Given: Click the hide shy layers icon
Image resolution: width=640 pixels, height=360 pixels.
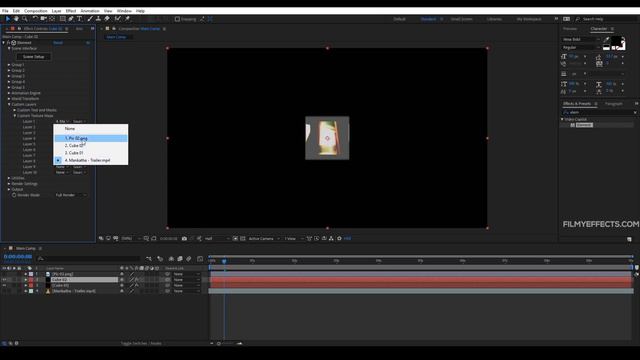Looking at the screenshot, I should tap(171, 259).
